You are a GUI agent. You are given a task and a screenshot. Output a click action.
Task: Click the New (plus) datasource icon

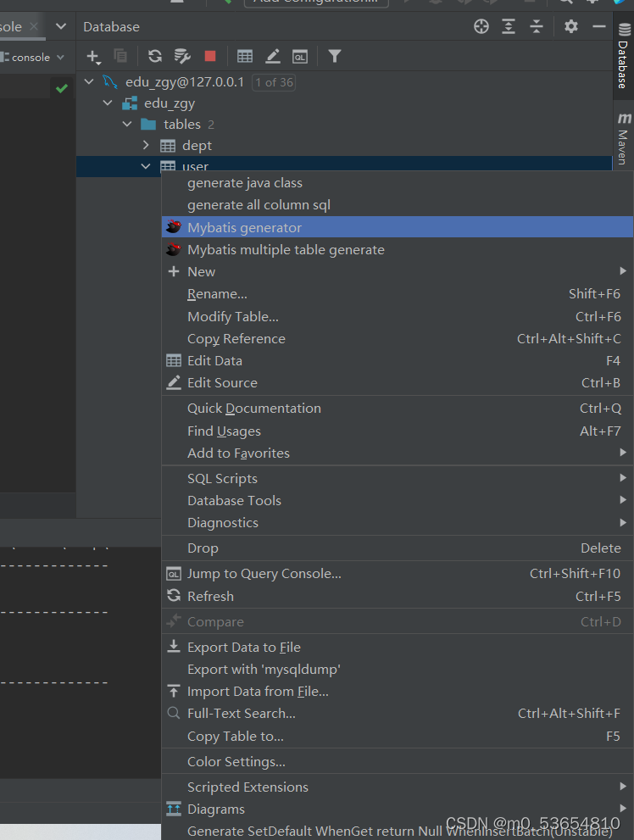tap(93, 56)
